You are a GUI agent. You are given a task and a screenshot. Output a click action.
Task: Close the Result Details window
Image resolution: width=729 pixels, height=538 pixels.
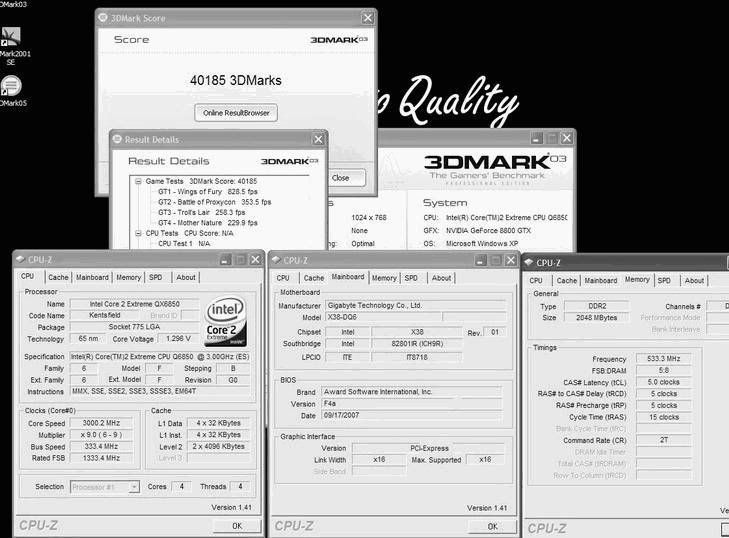click(318, 139)
